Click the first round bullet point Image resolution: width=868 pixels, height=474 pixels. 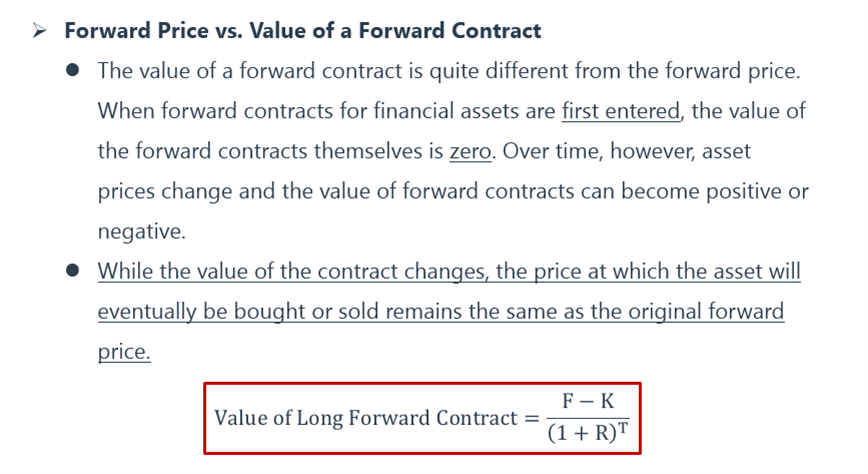pos(73,70)
